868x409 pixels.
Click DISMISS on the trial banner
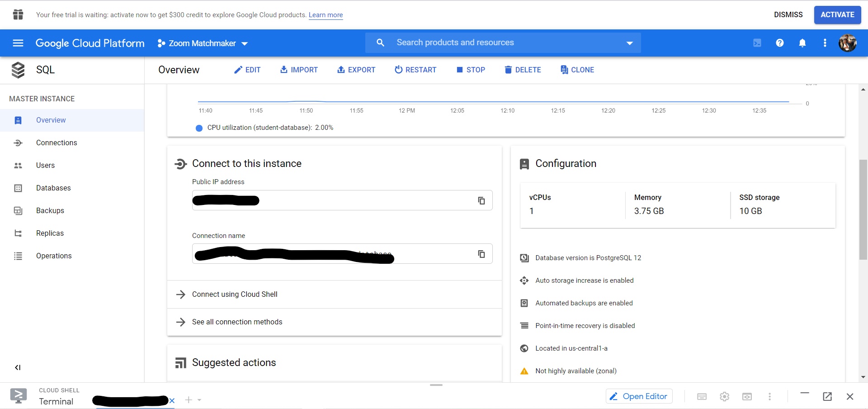tap(788, 14)
